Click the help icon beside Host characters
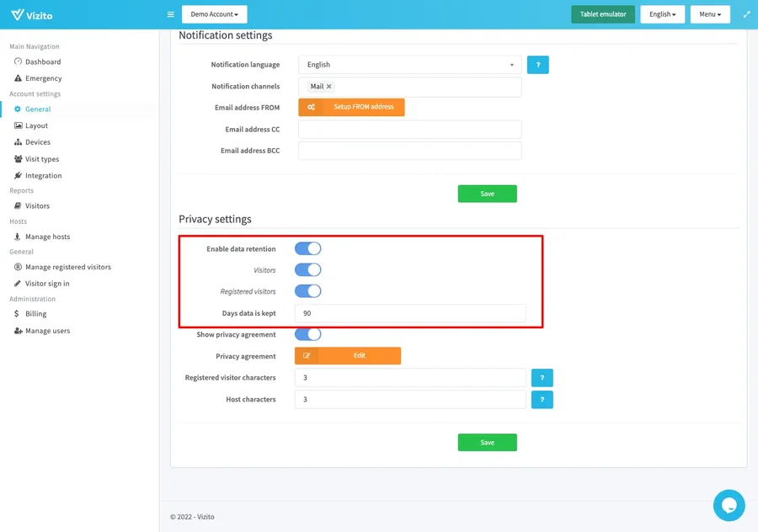 [542, 400]
